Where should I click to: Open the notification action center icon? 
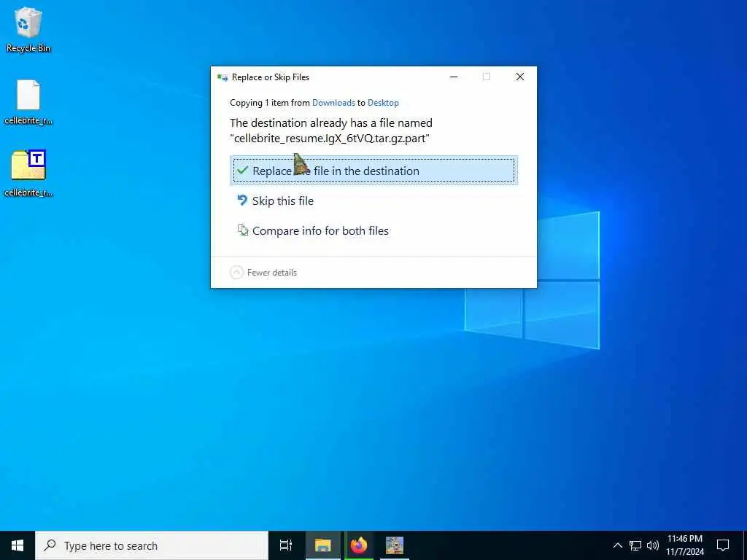point(723,545)
